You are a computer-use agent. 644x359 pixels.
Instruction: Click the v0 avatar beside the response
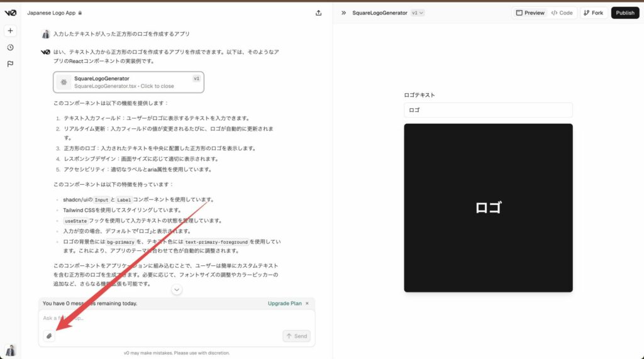click(x=45, y=52)
